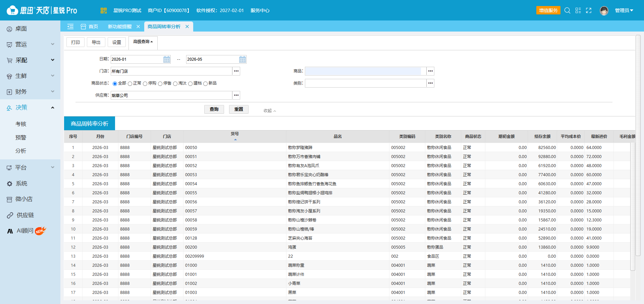The width and height of the screenshot is (644, 304).
Task: Expand the 管理员 user dropdown
Action: click(x=624, y=10)
